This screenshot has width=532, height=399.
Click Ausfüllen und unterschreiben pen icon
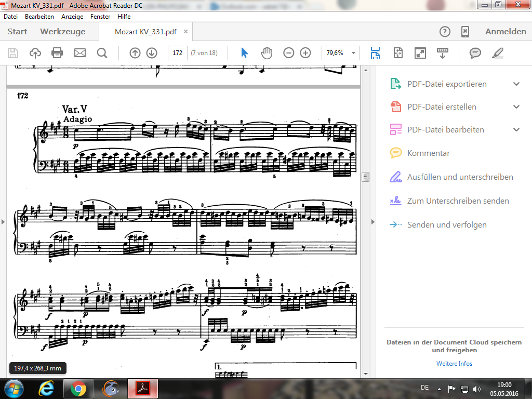tap(395, 177)
